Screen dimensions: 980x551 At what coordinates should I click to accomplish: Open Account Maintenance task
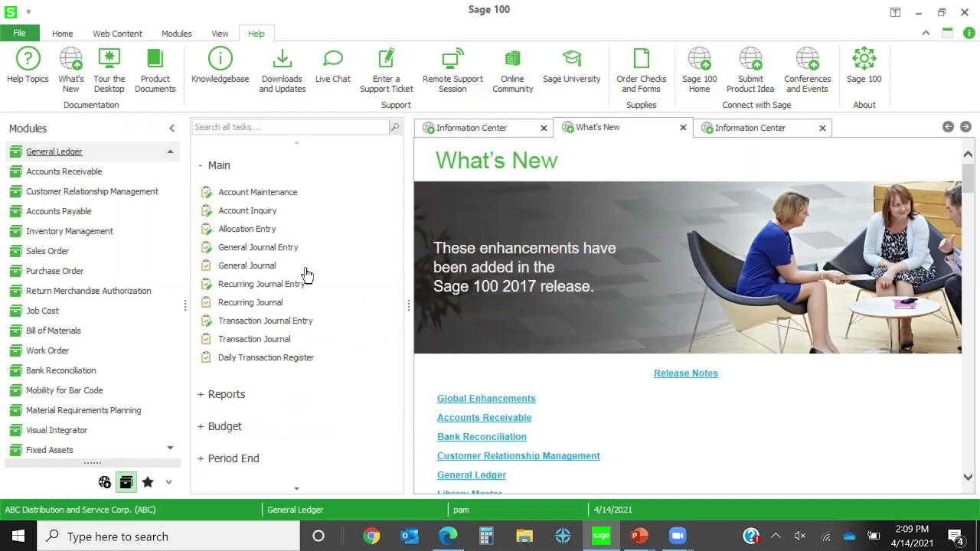257,192
